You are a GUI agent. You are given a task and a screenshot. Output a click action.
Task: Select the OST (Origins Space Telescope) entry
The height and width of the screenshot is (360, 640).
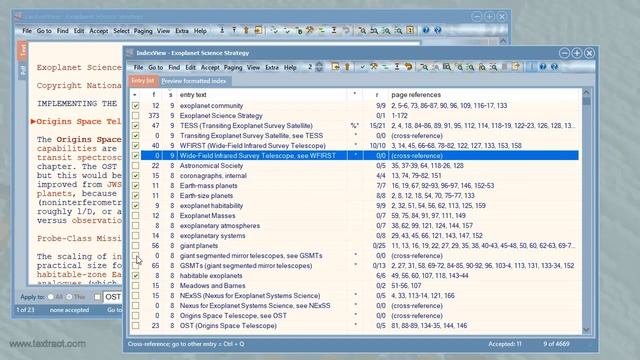click(x=228, y=326)
